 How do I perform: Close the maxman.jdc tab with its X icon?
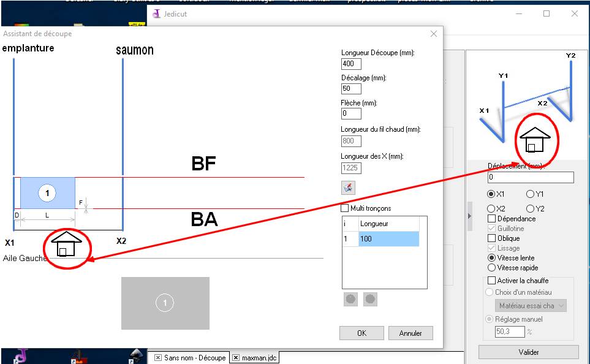click(236, 358)
